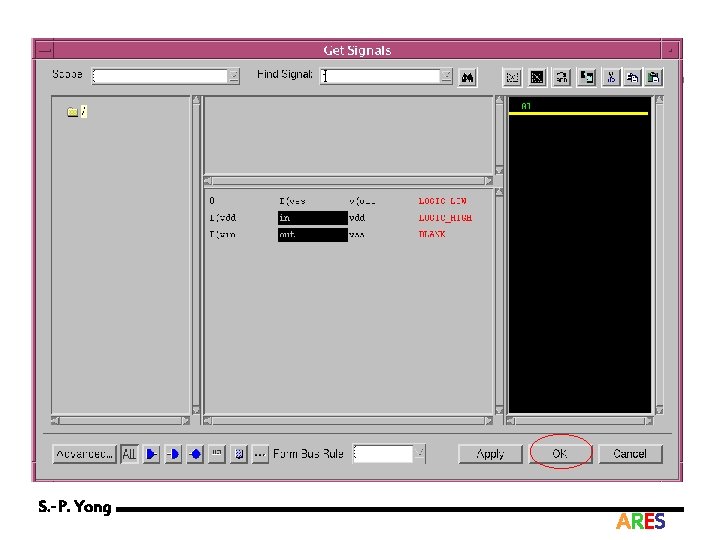
Task: Select the highlighted 'in' signal
Action: [313, 218]
